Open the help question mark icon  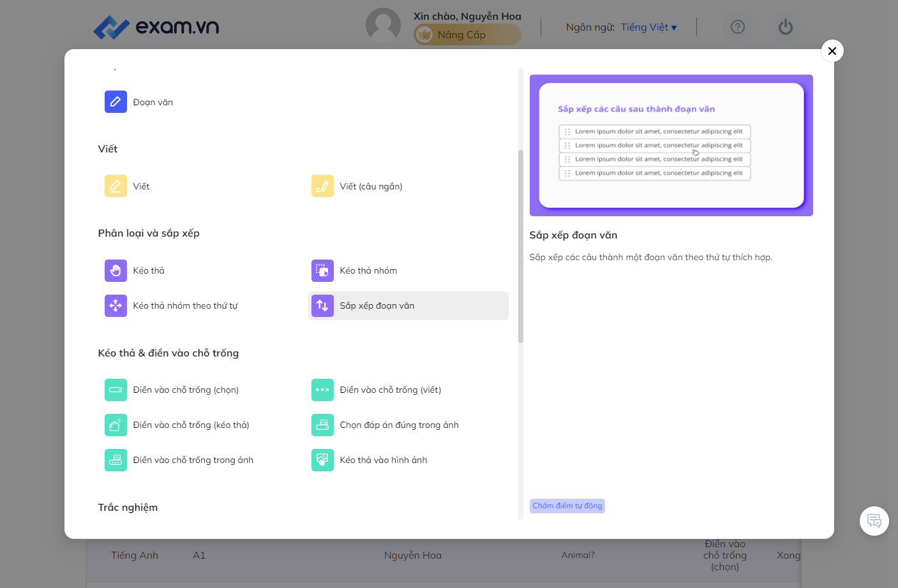click(738, 27)
